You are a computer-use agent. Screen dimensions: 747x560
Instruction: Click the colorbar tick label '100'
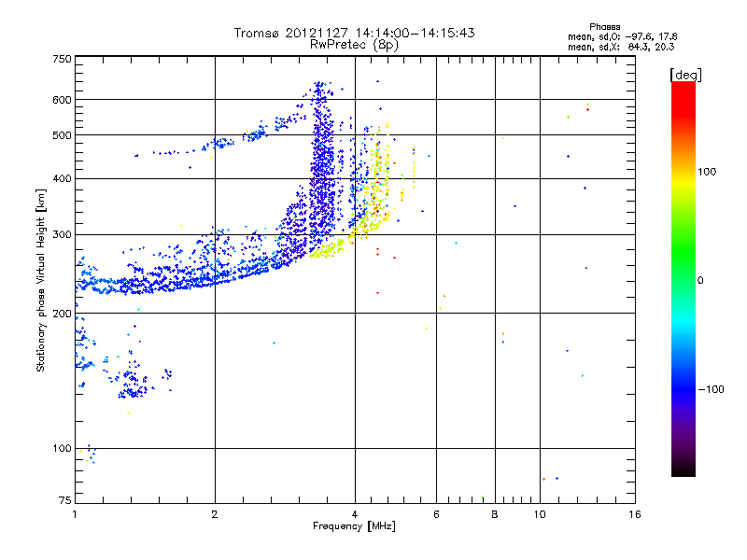[707, 172]
